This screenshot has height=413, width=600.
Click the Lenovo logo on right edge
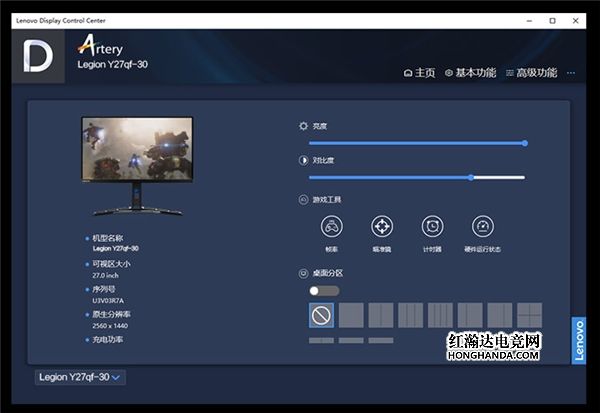click(x=578, y=341)
